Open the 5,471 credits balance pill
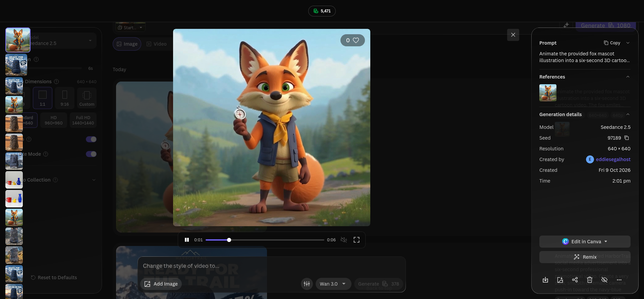This screenshot has height=299, width=644. pos(322,11)
